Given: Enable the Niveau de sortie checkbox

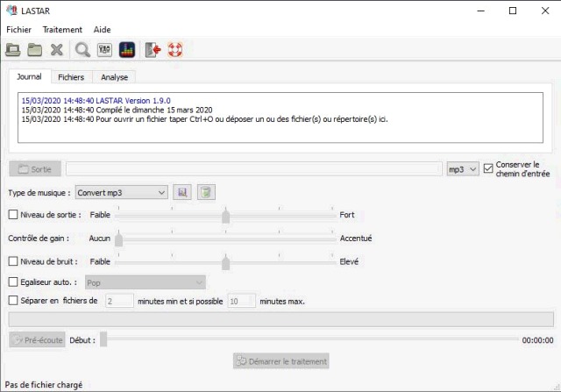Looking at the screenshot, I should click(x=13, y=215).
